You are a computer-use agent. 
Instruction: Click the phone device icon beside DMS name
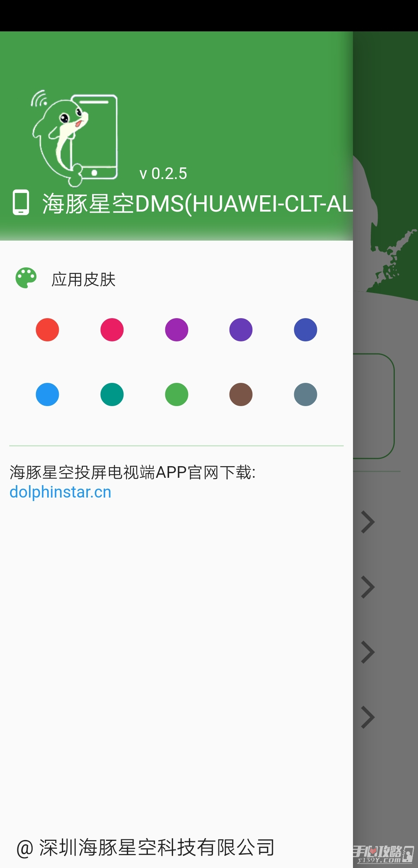coord(21,202)
